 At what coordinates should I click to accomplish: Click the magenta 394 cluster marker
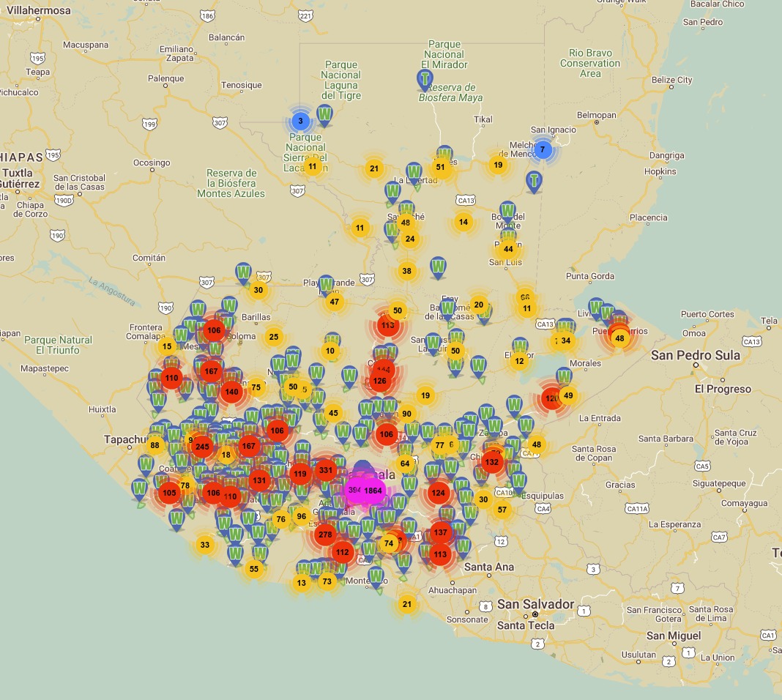tap(354, 490)
